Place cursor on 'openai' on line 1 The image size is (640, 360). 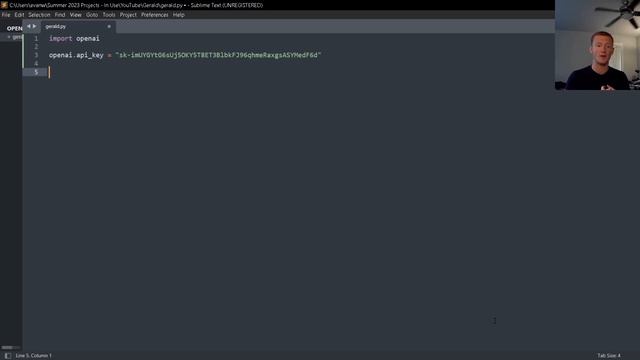click(88, 38)
